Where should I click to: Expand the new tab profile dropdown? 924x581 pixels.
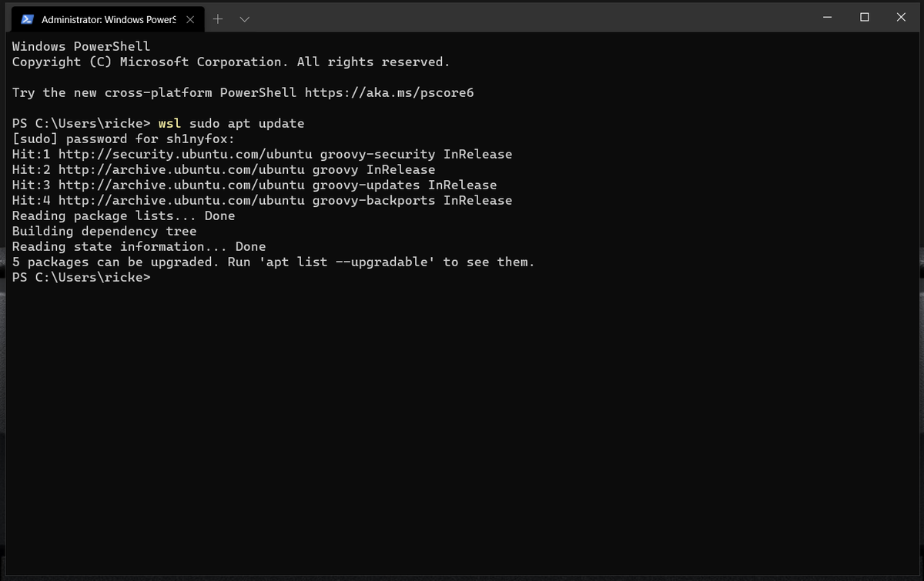(245, 18)
